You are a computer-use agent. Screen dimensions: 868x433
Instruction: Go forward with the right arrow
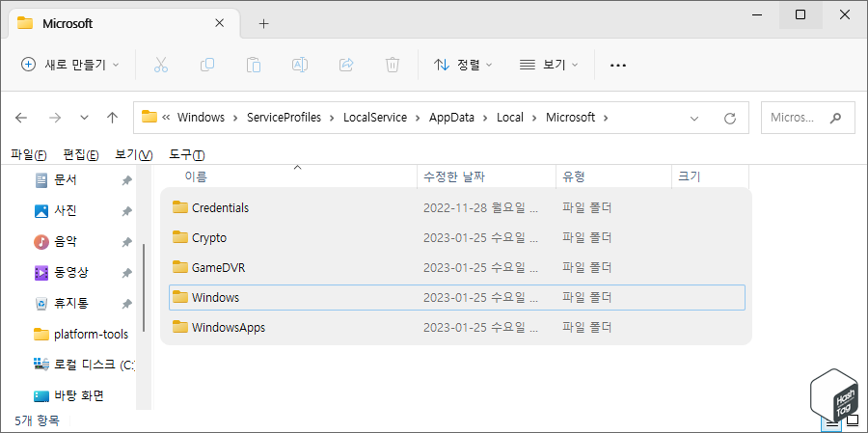tap(54, 118)
